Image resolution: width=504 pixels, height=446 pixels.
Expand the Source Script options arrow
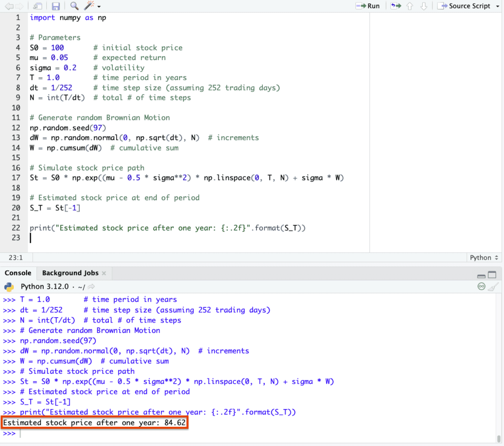pyautogui.click(x=497, y=6)
